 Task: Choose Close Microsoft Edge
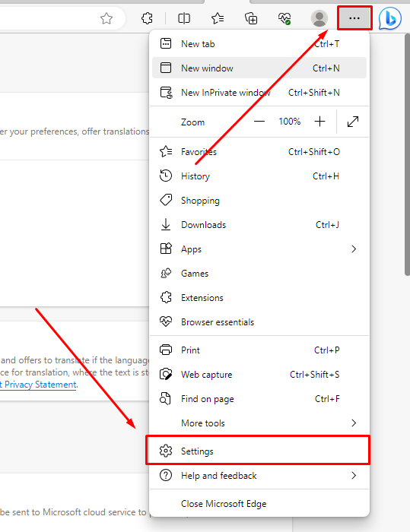[259, 503]
